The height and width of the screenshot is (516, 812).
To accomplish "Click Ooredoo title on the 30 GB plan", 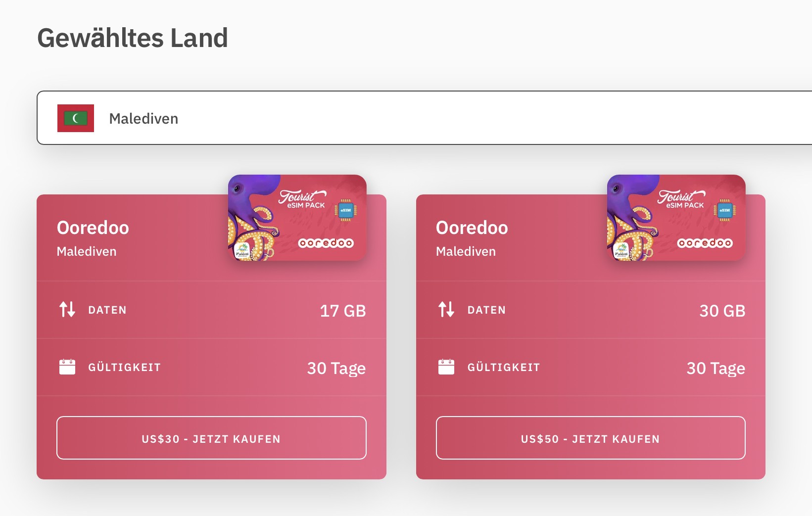I will [472, 228].
